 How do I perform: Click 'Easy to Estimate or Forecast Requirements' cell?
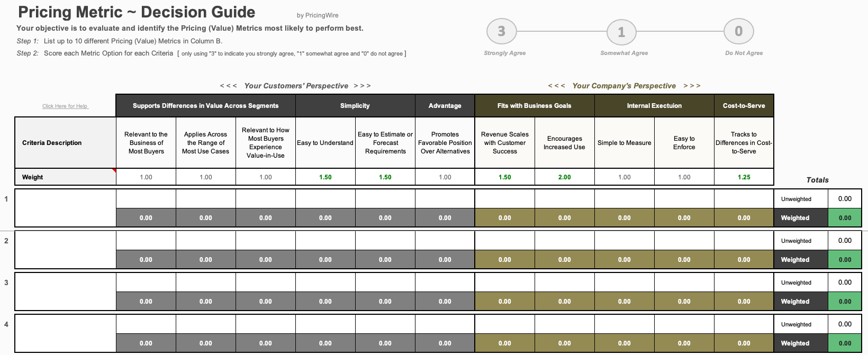(385, 143)
